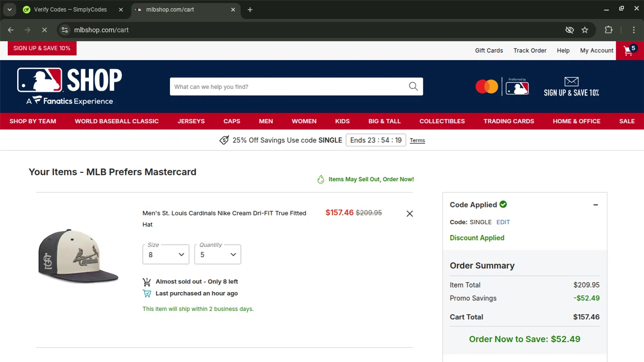Screen dimensions: 644x362
Task: Open the browser extensions puzzle icon
Action: pos(608,30)
